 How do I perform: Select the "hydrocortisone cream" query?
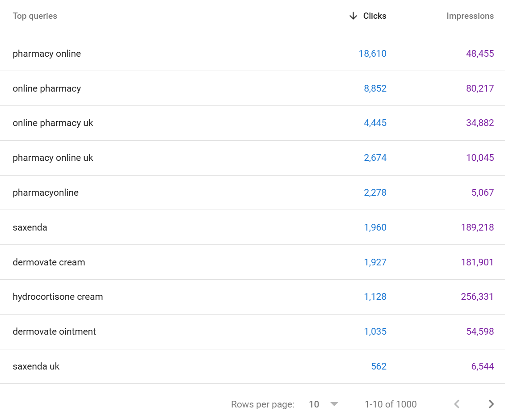(58, 297)
